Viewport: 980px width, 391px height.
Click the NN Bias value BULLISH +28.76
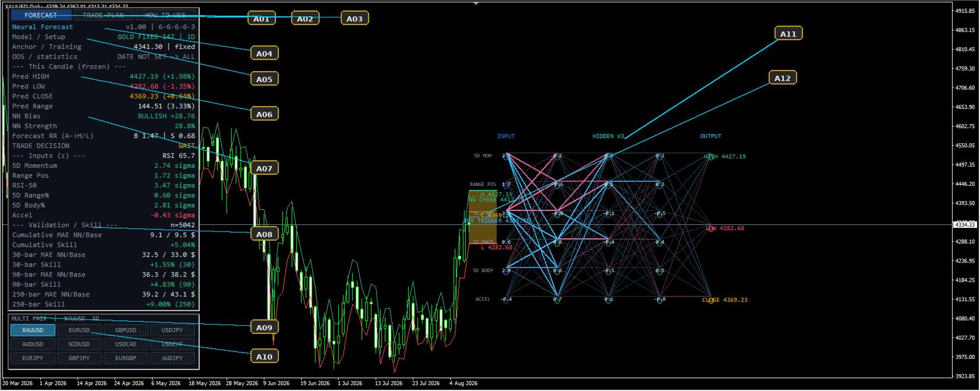pyautogui.click(x=167, y=116)
